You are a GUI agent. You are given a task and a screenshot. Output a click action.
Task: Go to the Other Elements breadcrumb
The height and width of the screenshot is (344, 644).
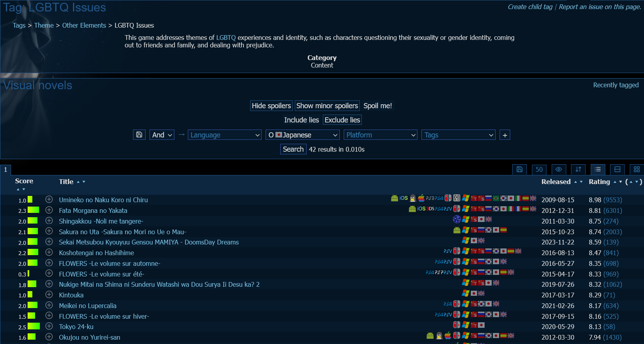(x=84, y=25)
